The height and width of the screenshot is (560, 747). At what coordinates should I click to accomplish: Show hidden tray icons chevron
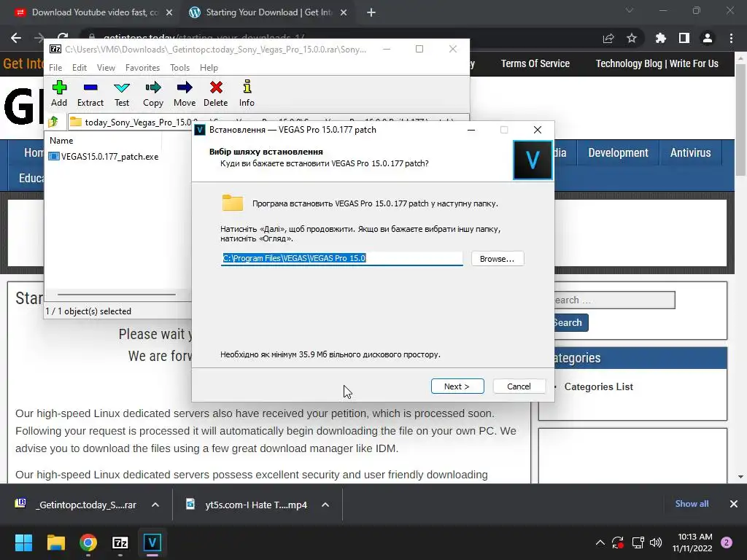[600, 542]
